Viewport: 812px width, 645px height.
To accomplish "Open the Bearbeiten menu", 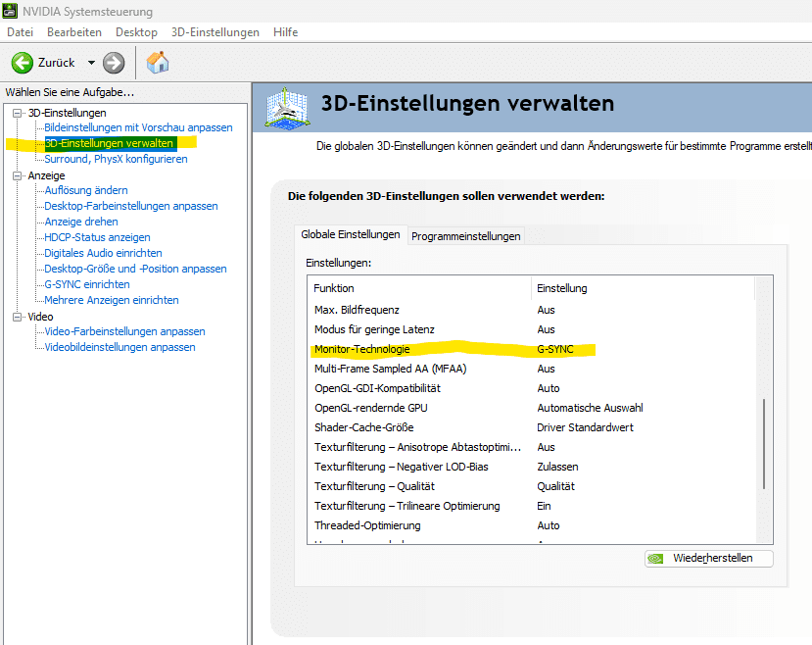I will click(x=74, y=32).
